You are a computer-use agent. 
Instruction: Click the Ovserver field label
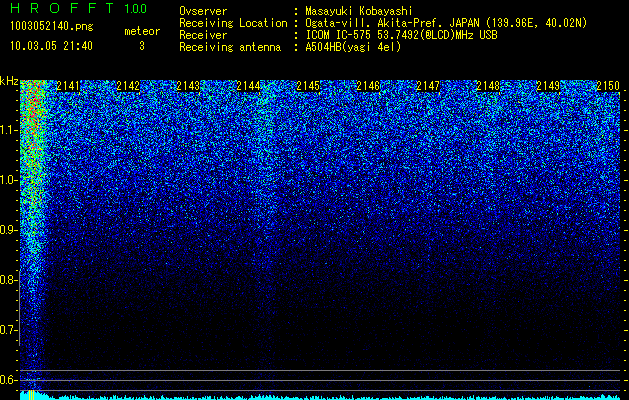click(x=203, y=11)
